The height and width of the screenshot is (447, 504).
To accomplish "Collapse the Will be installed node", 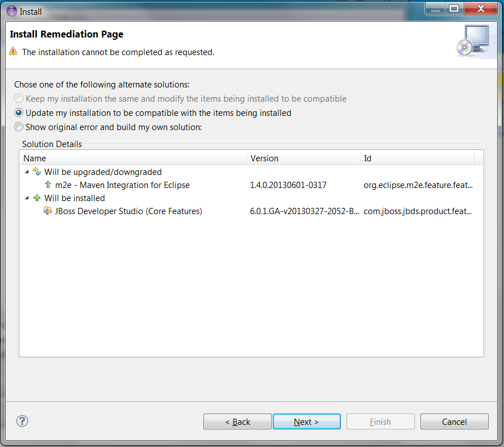I will [x=27, y=198].
